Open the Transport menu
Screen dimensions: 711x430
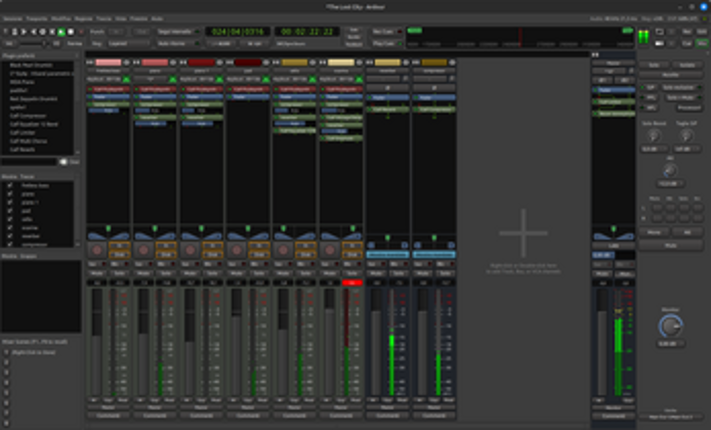(37, 19)
